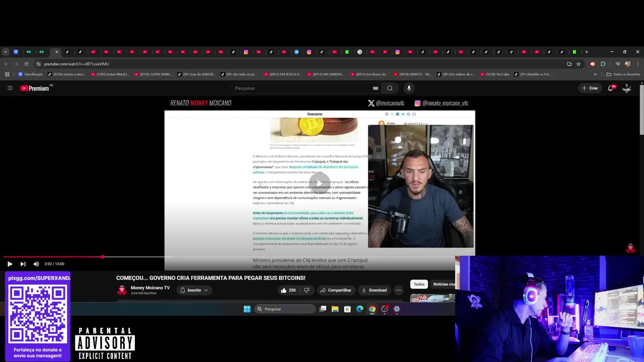Show hidden bookmarks with double chevron
The image size is (644, 362).
[x=595, y=74]
